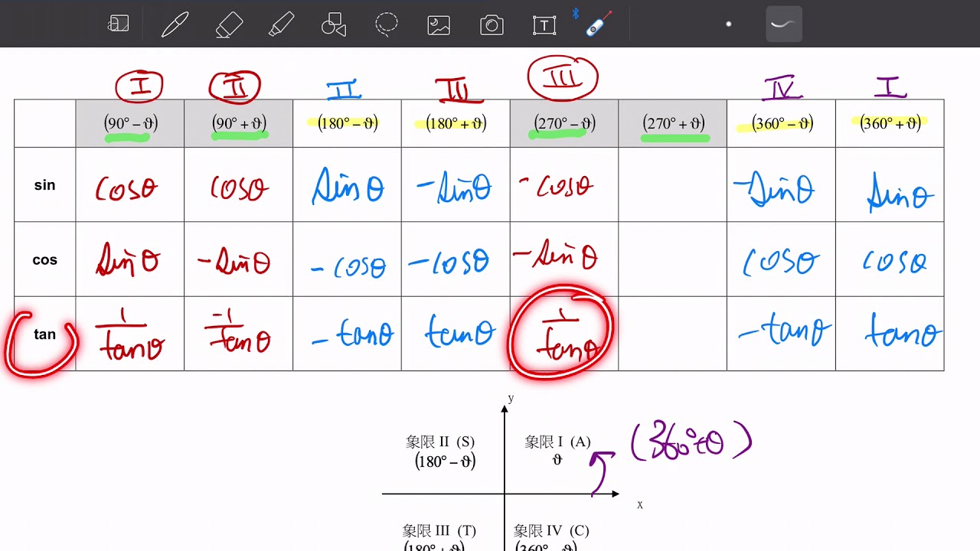
Task: Select the Highlighter tool
Action: (x=282, y=24)
